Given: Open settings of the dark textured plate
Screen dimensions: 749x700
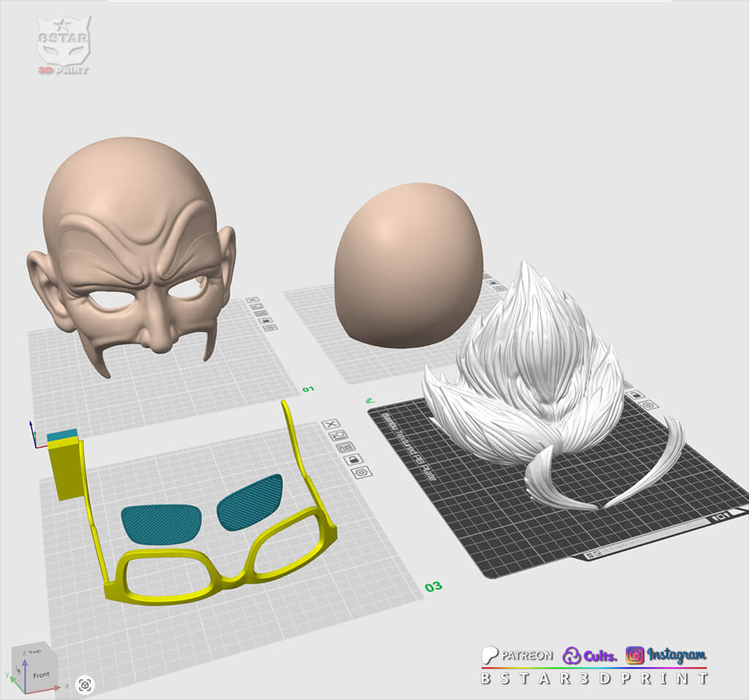Looking at the screenshot, I should point(648,405).
